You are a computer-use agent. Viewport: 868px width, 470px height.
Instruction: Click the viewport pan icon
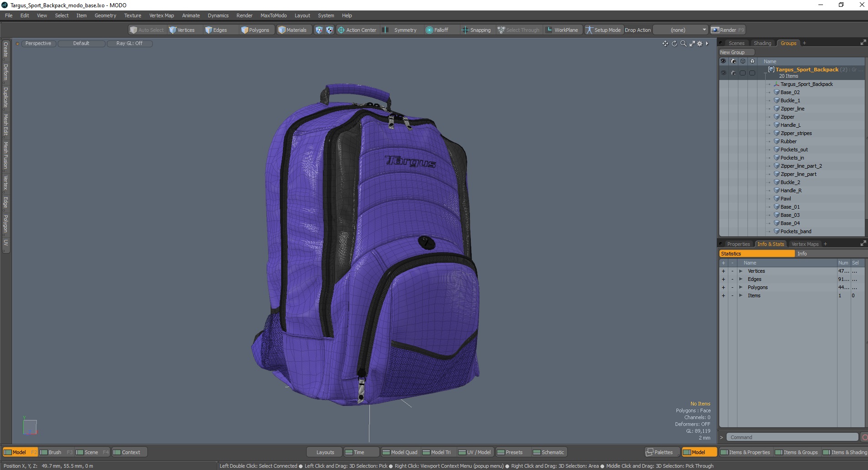665,44
